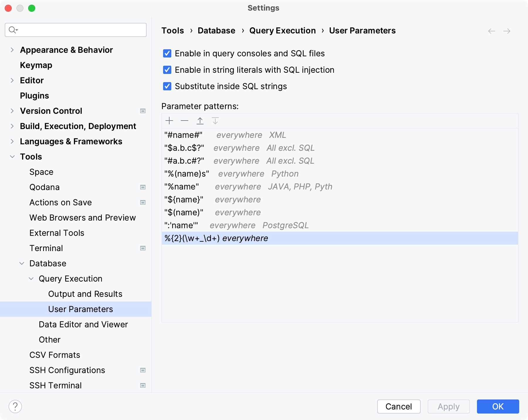Disable query consoles and SQL files option

(x=167, y=53)
